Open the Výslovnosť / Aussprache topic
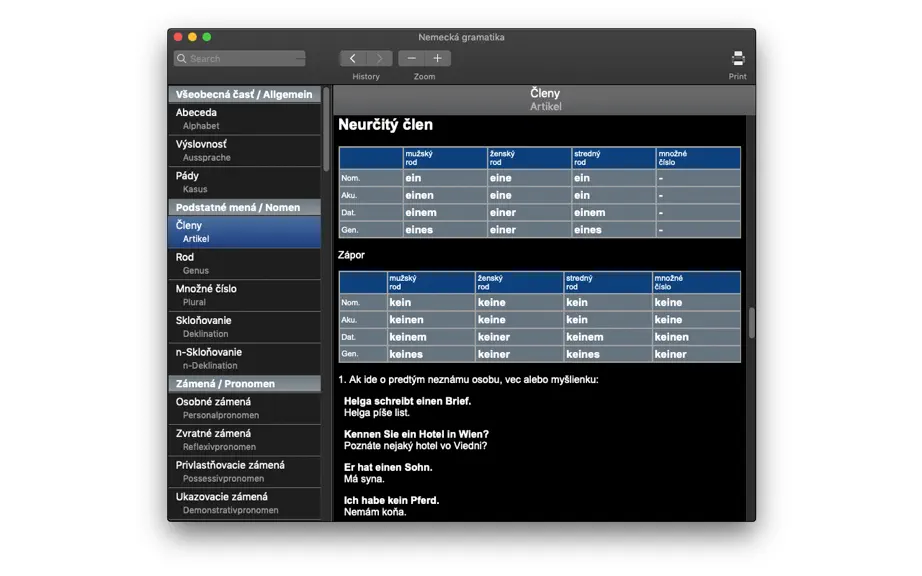 pyautogui.click(x=245, y=150)
